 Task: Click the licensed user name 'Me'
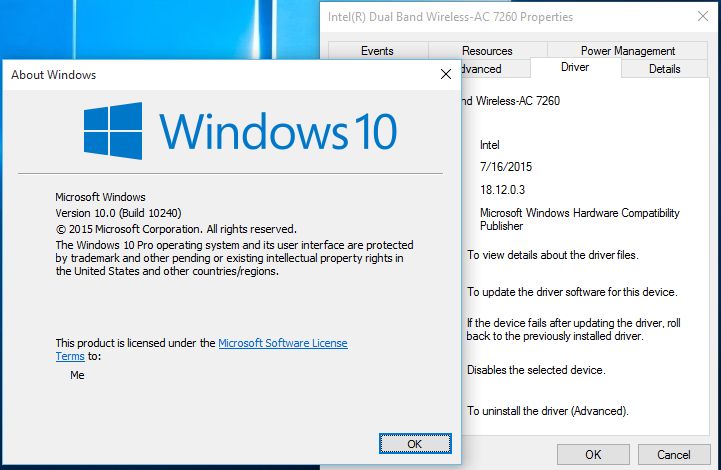tap(77, 375)
